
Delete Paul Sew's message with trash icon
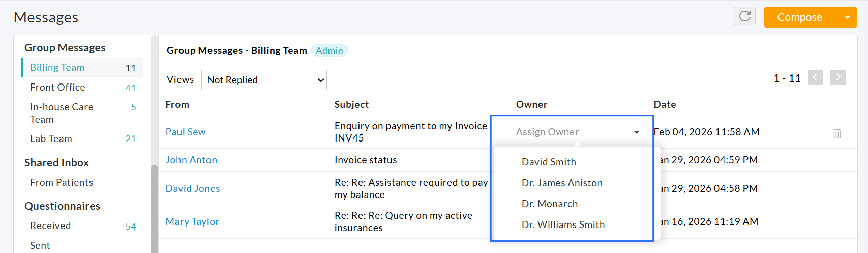(x=837, y=133)
